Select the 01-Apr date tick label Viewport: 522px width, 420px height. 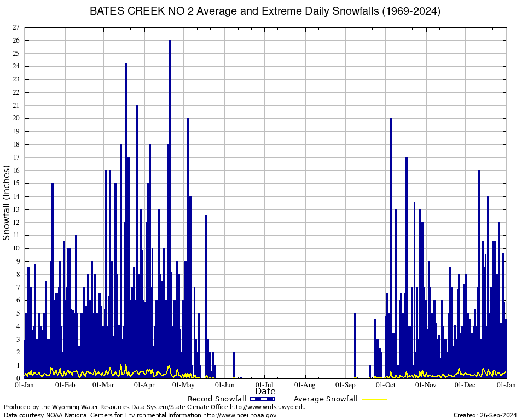coord(144,385)
